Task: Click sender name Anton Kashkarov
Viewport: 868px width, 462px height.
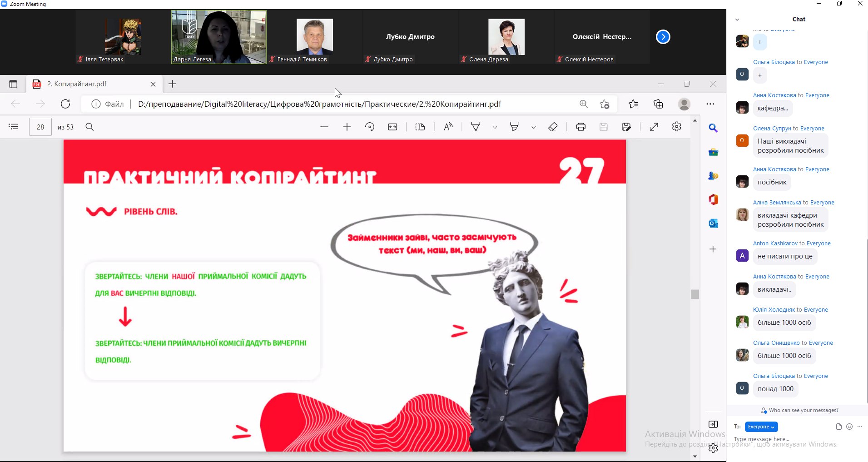Action: (775, 243)
